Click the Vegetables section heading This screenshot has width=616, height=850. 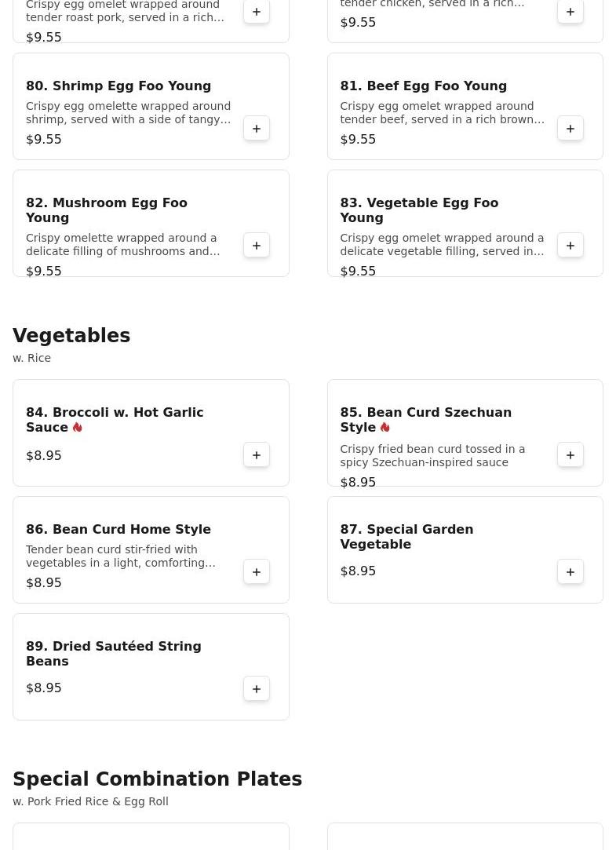click(x=71, y=336)
